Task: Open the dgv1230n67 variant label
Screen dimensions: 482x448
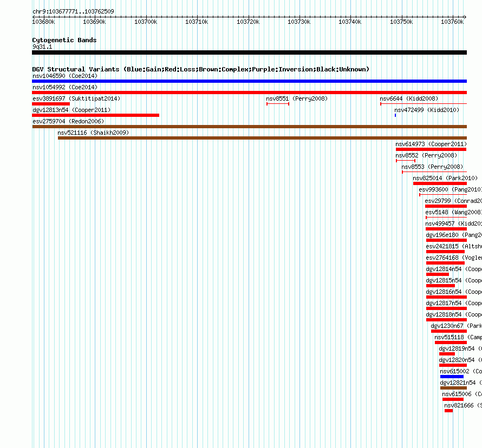Action: tap(457, 326)
